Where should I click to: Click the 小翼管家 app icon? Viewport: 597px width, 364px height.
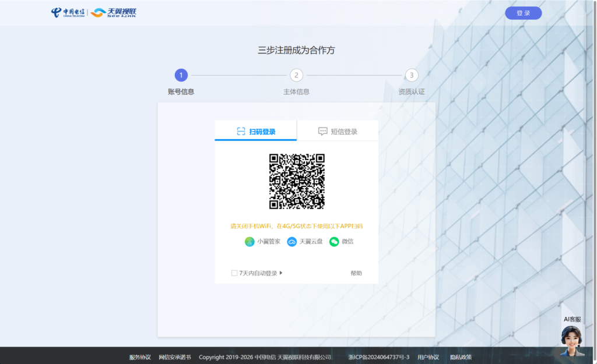250,242
